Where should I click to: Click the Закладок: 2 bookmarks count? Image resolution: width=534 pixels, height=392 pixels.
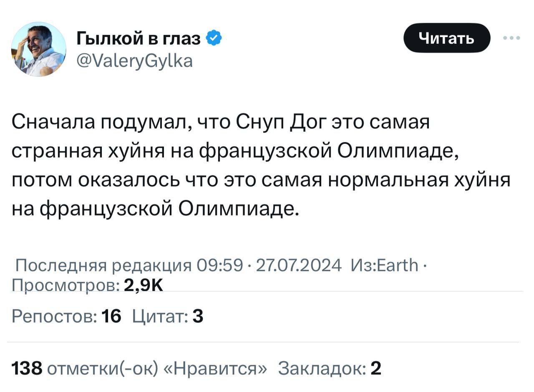coord(330,368)
